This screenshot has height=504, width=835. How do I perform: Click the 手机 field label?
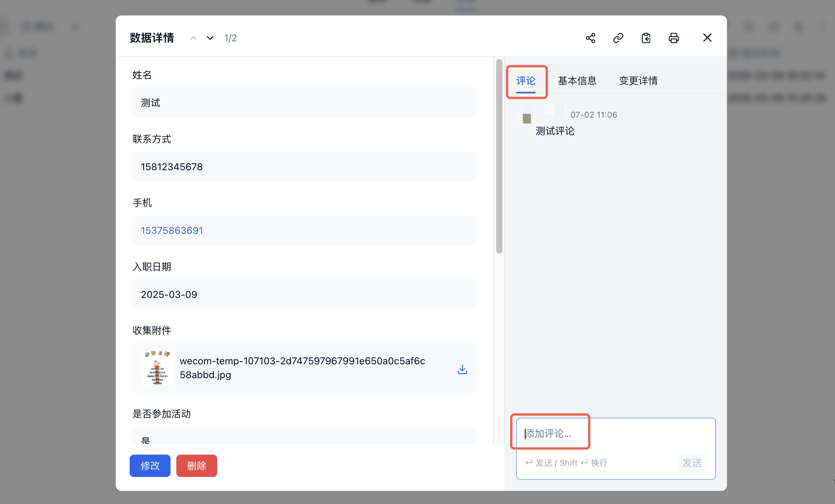tap(142, 203)
